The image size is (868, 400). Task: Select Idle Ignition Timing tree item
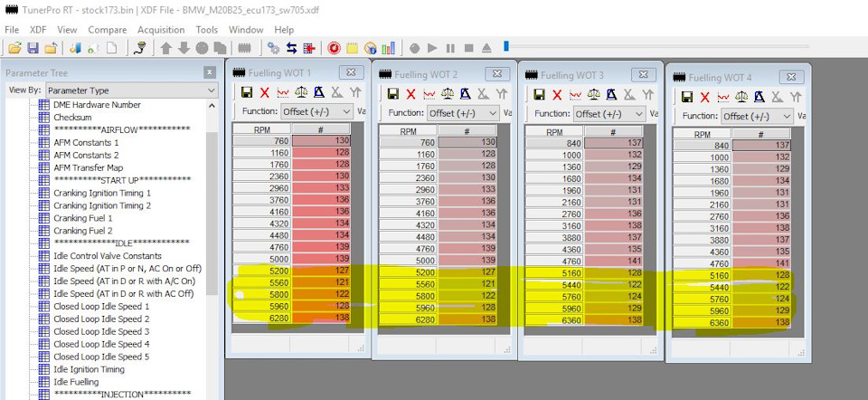pos(90,369)
